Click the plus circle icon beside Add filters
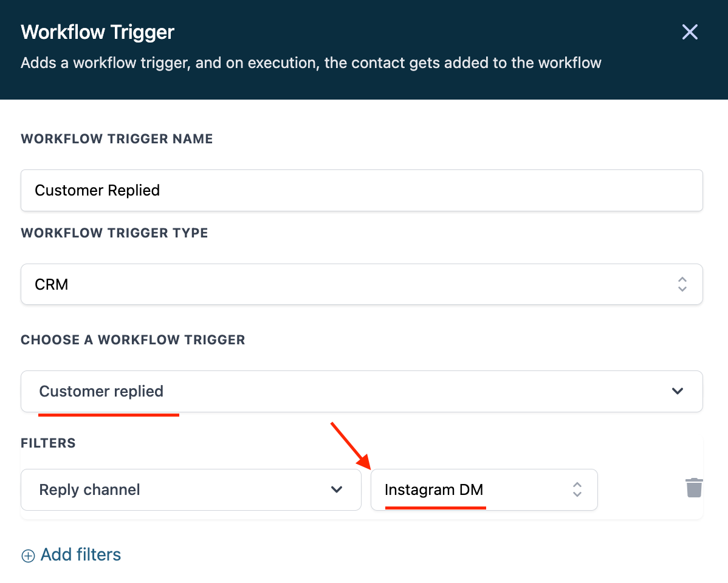The height and width of the screenshot is (583, 728). pyautogui.click(x=28, y=556)
